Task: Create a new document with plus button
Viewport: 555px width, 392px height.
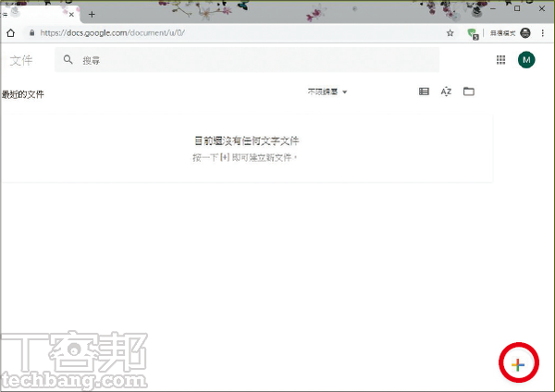Action: click(x=518, y=364)
